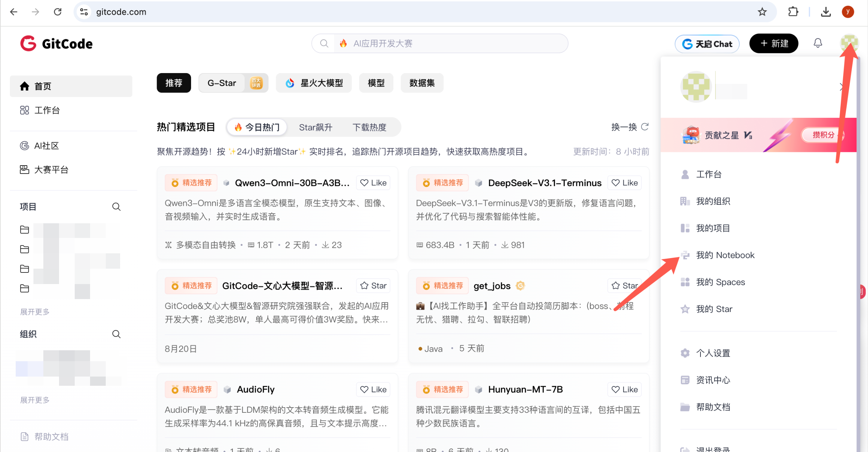
Task: Select 我的 Notebook menu entry
Action: tap(725, 255)
